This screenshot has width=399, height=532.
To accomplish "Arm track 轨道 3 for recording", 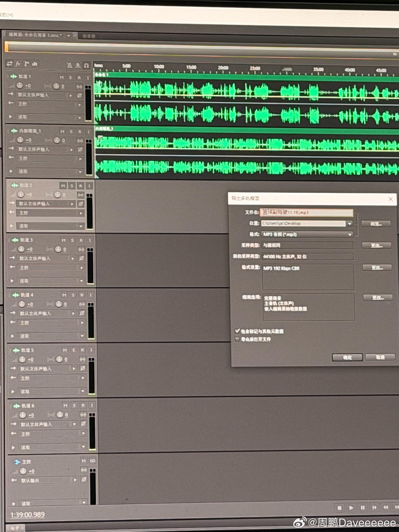I will [81, 240].
